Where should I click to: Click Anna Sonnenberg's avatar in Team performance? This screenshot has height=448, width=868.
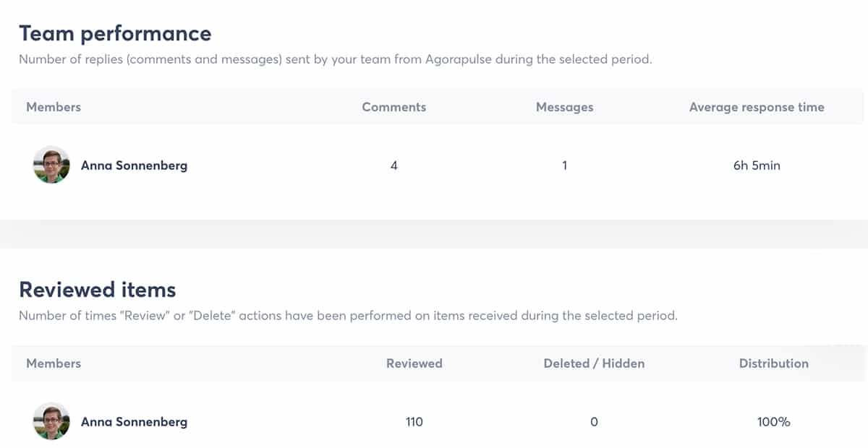coord(51,165)
